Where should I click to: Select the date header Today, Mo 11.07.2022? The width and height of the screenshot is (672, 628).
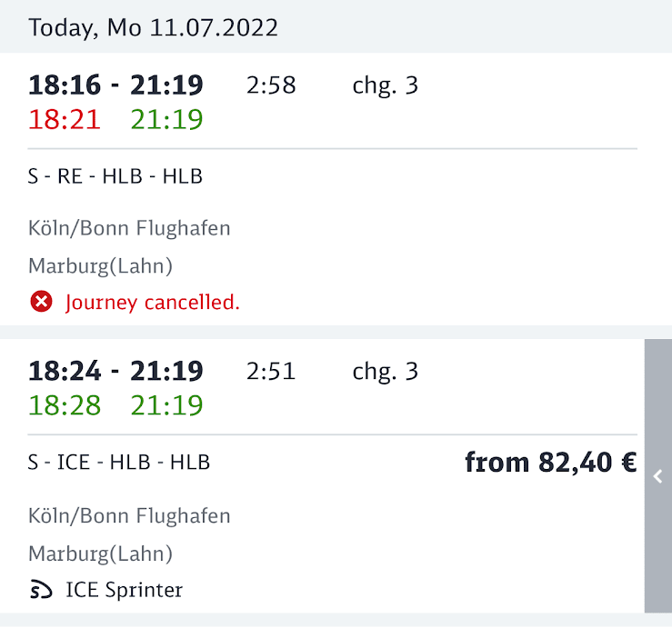pyautogui.click(x=153, y=27)
